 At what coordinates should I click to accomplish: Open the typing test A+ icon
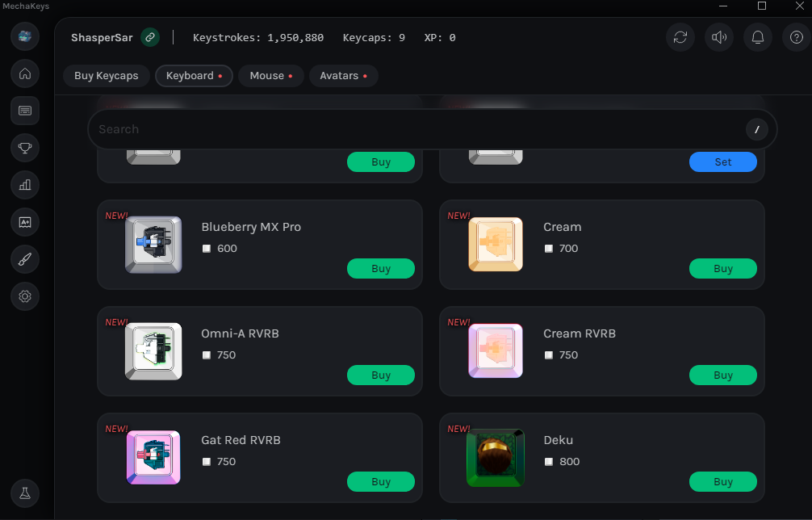pos(25,222)
